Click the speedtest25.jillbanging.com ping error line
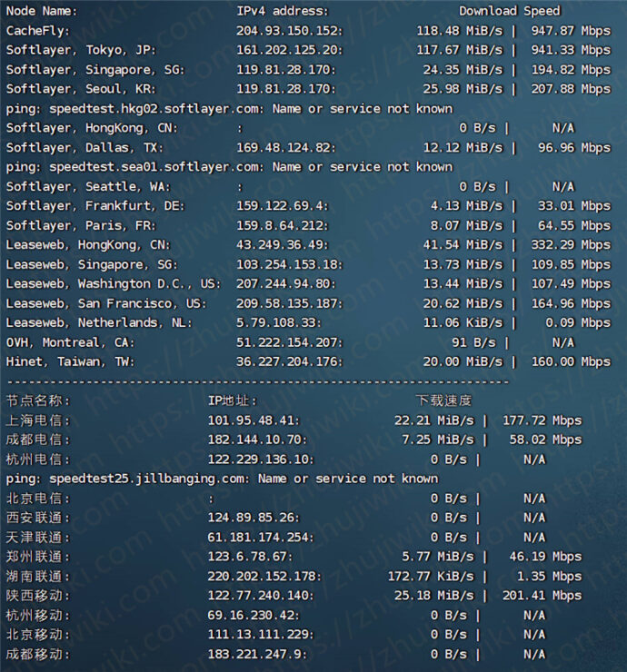Image resolution: width=627 pixels, height=672 pixels. tap(222, 479)
